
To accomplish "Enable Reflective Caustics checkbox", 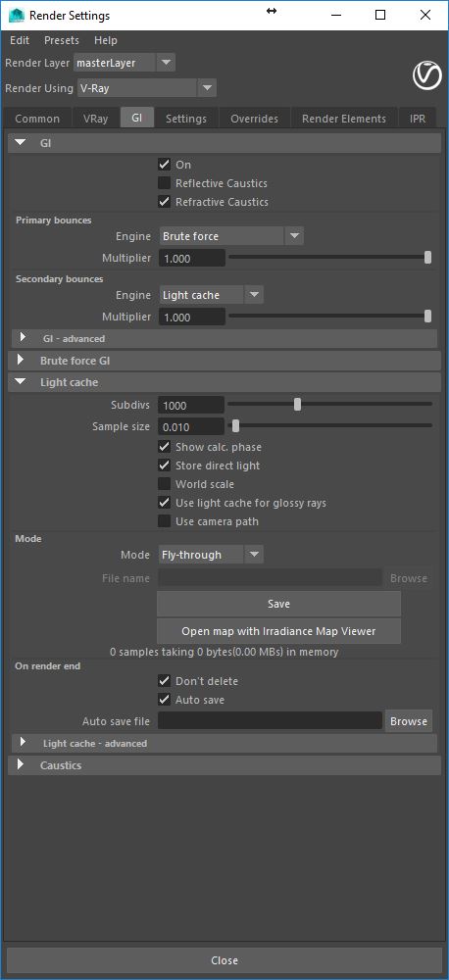I will click(165, 183).
